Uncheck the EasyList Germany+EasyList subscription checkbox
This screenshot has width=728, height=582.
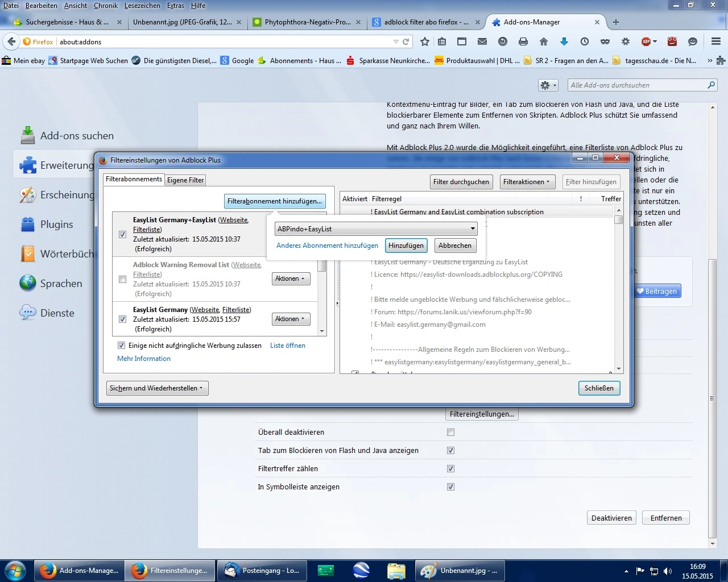pyautogui.click(x=122, y=234)
